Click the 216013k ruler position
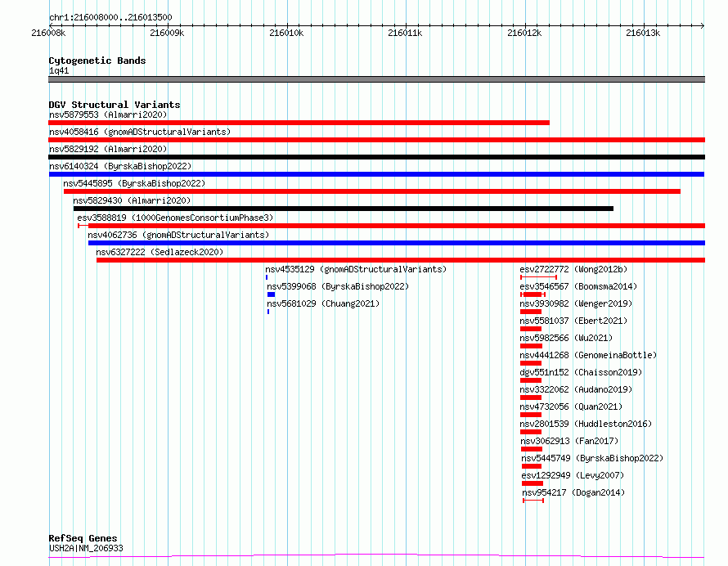 (x=643, y=33)
